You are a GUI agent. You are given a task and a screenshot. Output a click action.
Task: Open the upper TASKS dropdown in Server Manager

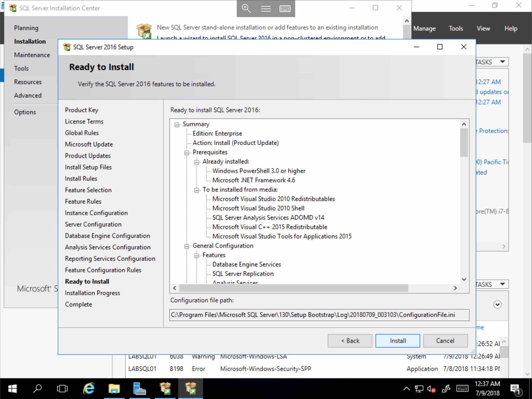pyautogui.click(x=492, y=62)
